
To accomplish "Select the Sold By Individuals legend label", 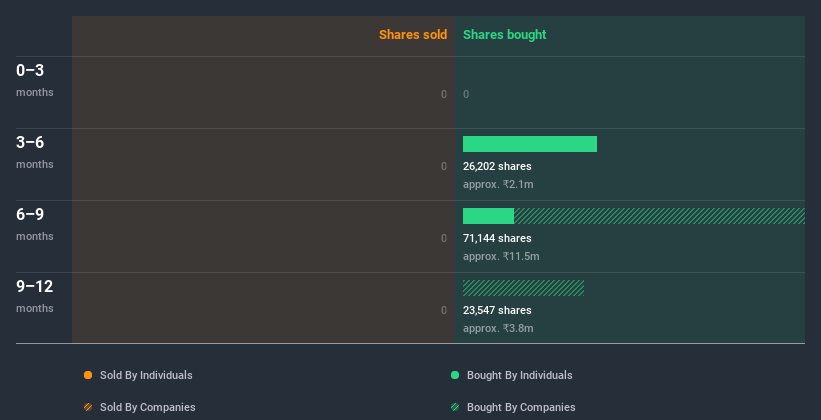I will click(146, 375).
